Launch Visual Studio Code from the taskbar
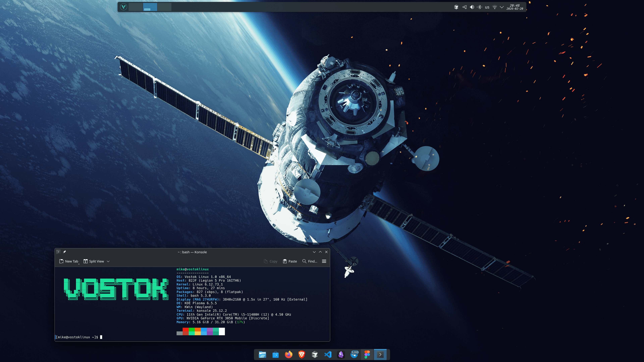Image resolution: width=644 pixels, height=362 pixels. click(328, 354)
